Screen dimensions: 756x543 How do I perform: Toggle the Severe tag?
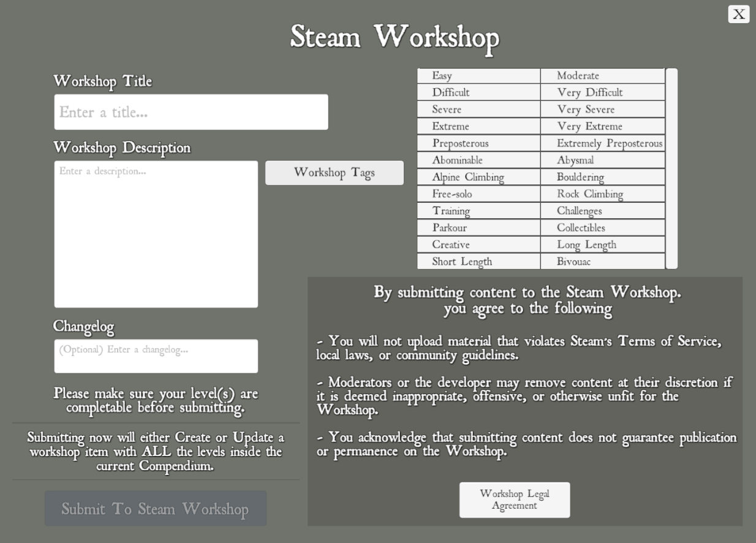pyautogui.click(x=478, y=110)
